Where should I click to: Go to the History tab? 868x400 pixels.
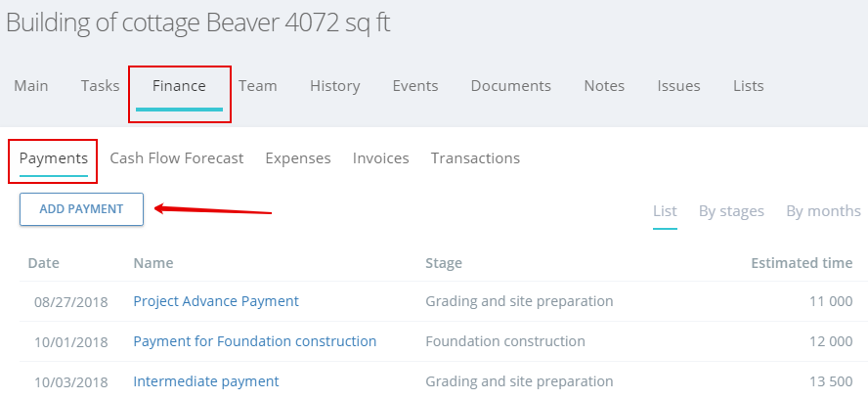pos(335,86)
